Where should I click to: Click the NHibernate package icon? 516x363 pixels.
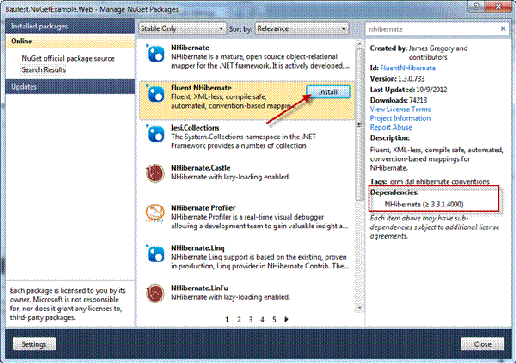click(155, 53)
